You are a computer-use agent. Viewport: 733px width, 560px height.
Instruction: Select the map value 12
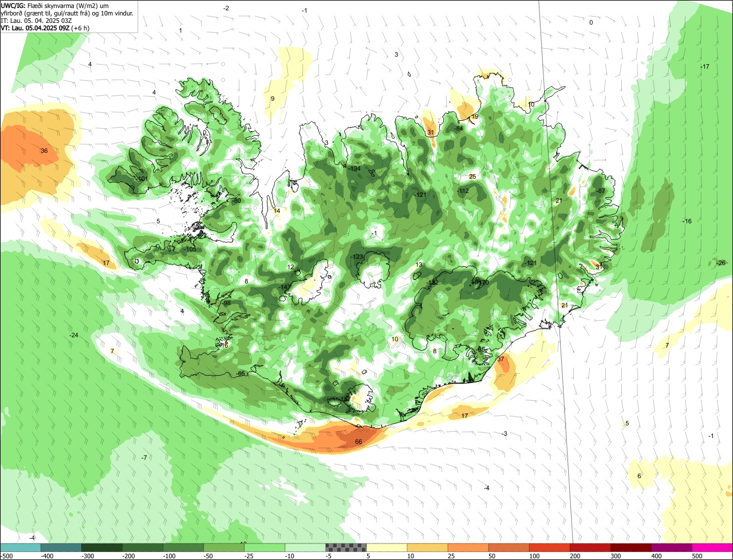click(x=290, y=267)
